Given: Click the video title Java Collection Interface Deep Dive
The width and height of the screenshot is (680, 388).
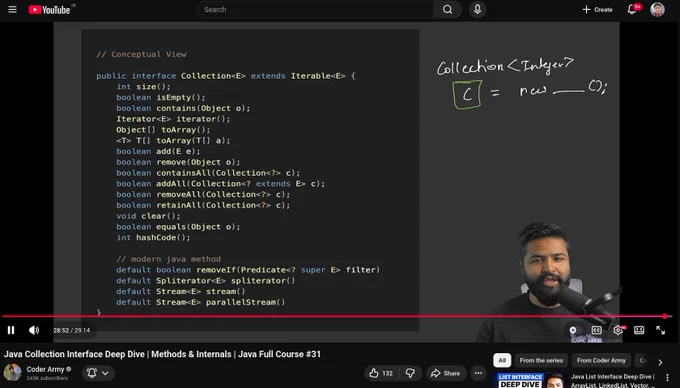Looking at the screenshot, I should (163, 354).
